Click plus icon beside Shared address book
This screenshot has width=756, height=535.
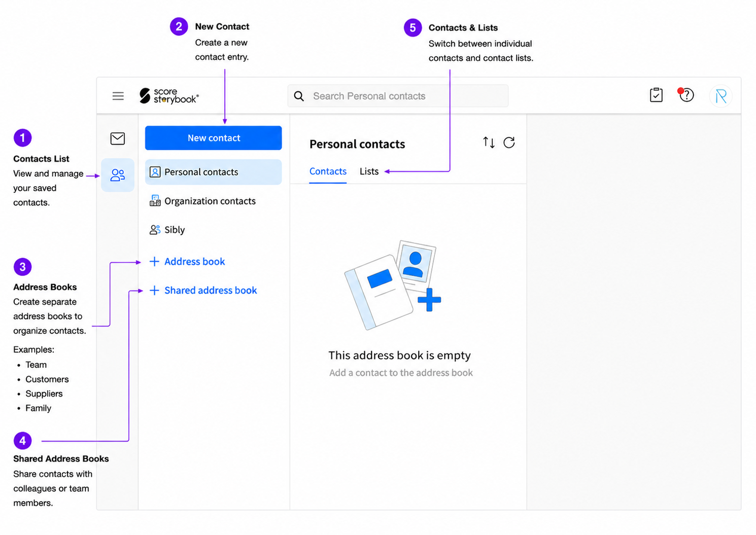[x=154, y=291]
